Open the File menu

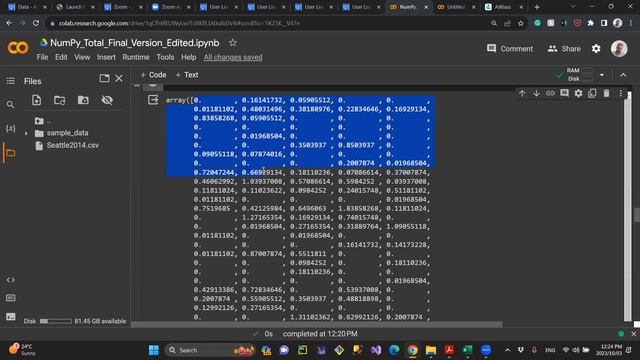42,57
